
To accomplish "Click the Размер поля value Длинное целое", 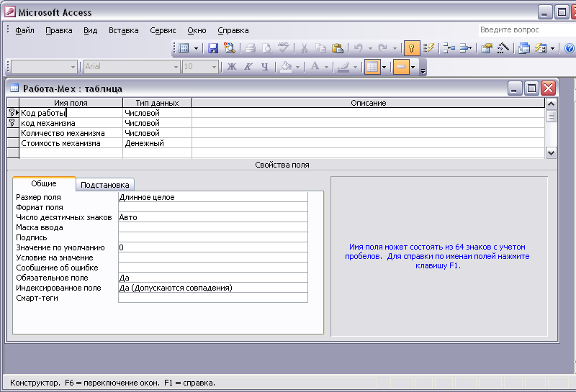I will 213,197.
